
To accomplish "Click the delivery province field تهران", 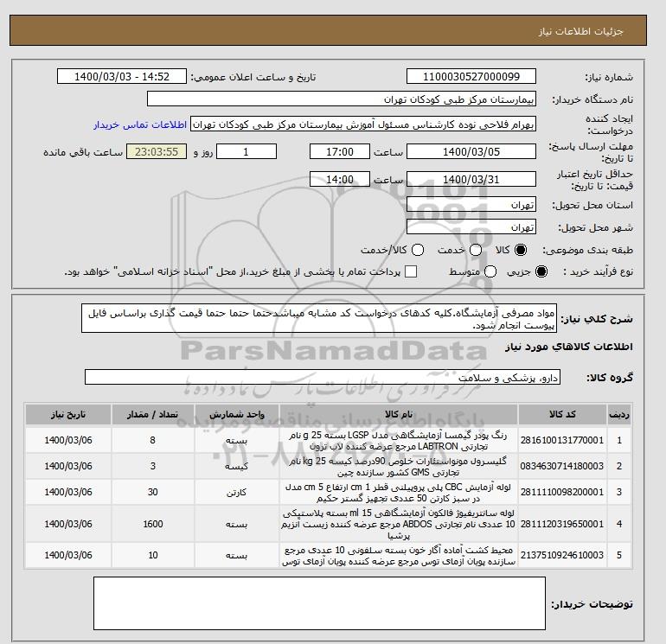I will coord(471,205).
